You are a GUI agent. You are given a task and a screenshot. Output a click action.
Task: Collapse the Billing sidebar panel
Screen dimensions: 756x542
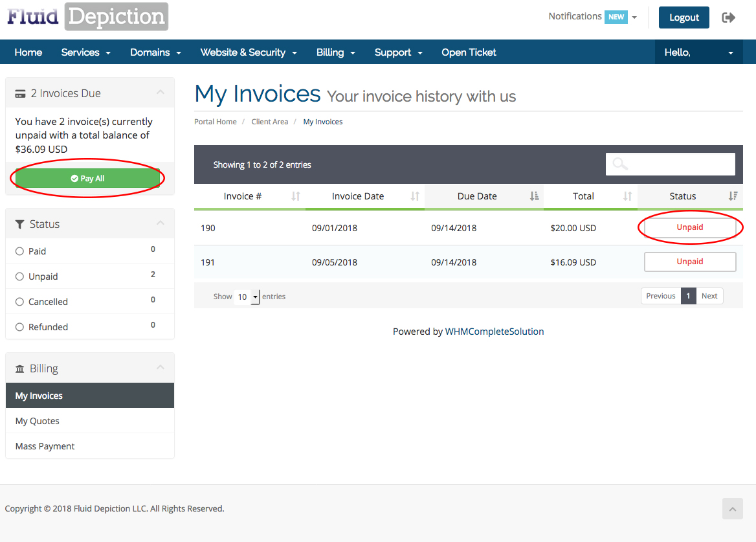coord(161,367)
